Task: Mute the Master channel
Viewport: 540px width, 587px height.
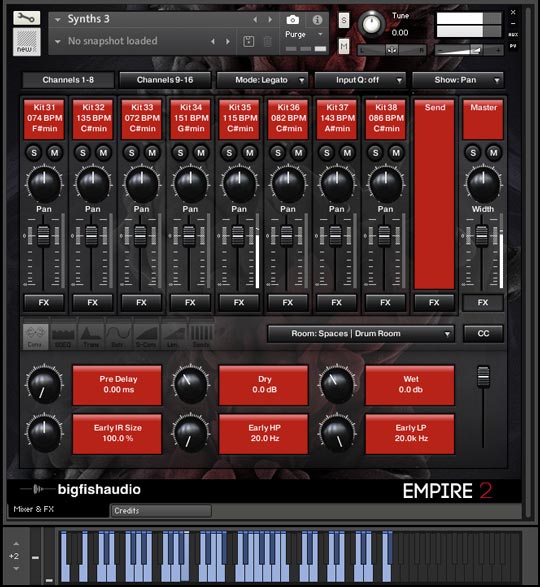Action: 494,153
